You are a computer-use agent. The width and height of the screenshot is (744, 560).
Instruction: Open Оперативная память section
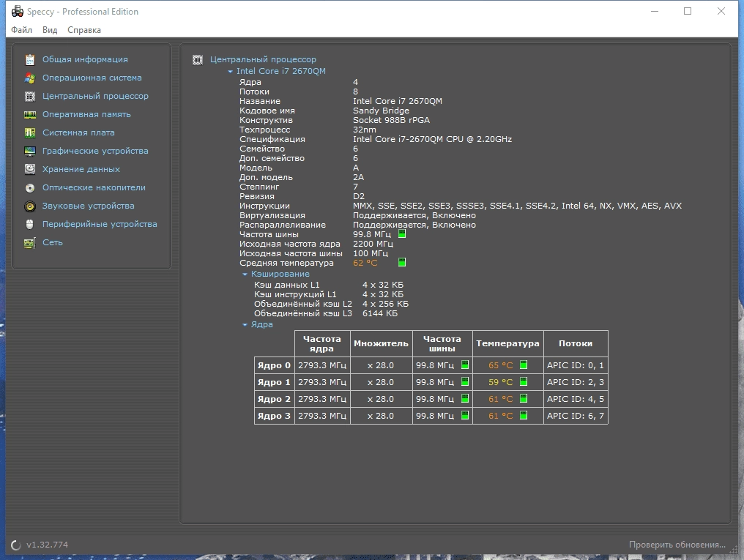click(86, 114)
